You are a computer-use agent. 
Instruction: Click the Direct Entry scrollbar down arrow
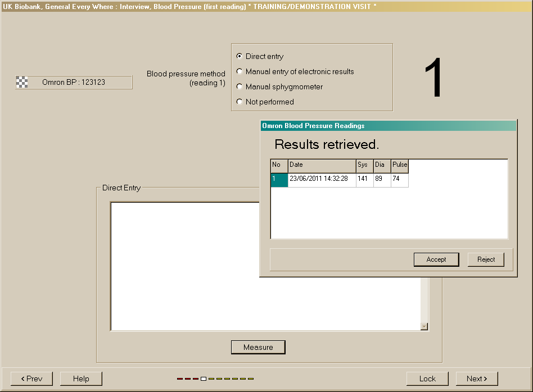point(424,326)
